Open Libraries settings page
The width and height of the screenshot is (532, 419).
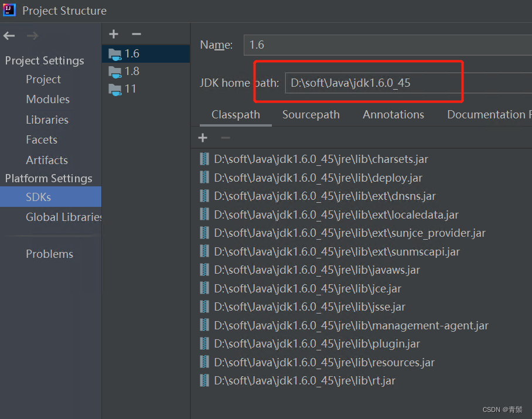[x=47, y=120]
